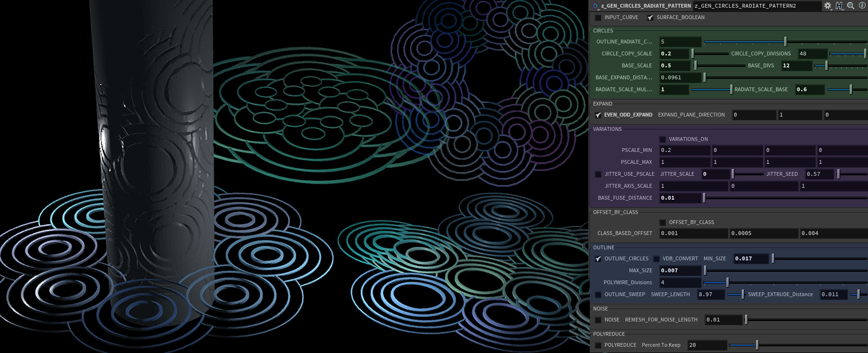Click the VARIATIONS section label
Screen dimensions: 868x353
coord(607,129)
